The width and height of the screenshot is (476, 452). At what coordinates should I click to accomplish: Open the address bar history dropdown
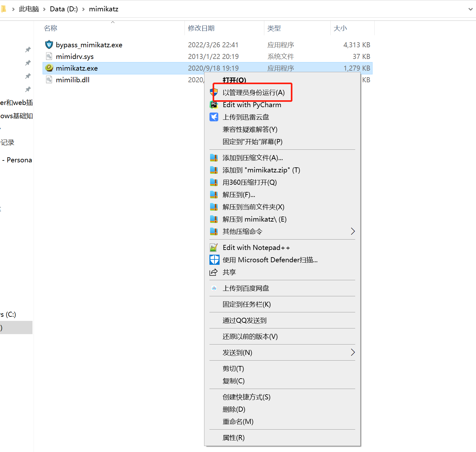point(471,9)
